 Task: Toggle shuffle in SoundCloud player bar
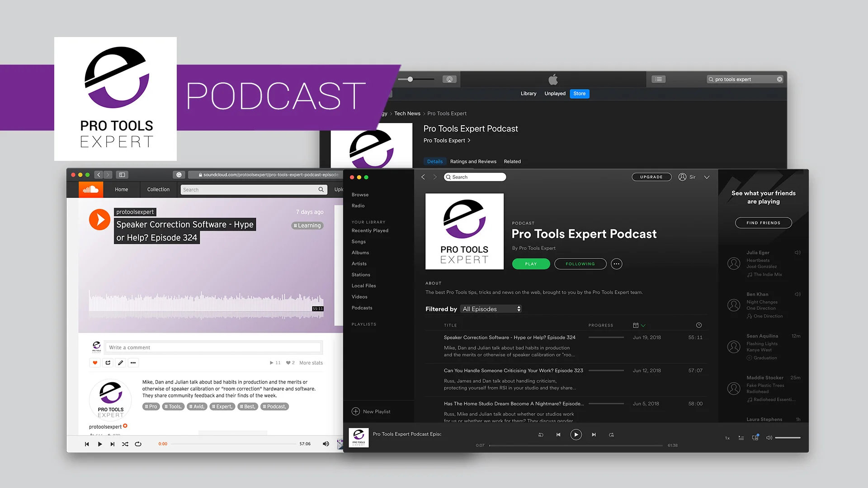coord(125,444)
